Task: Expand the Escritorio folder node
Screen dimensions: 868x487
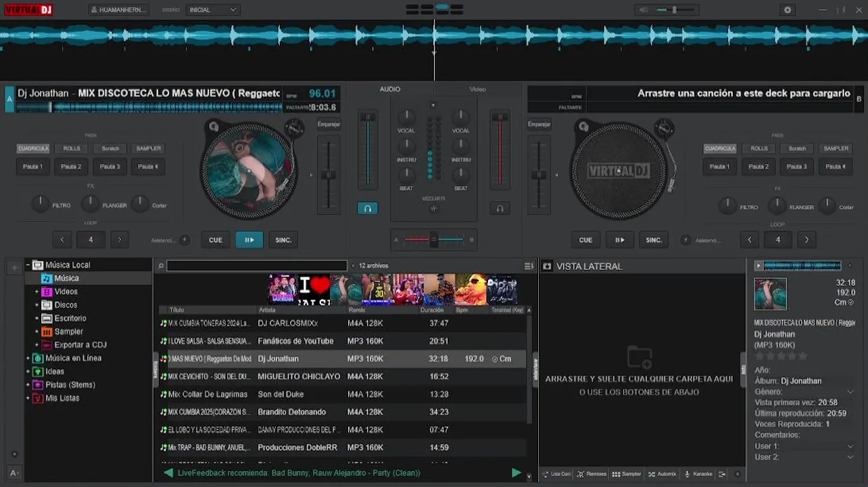Action: pos(37,319)
